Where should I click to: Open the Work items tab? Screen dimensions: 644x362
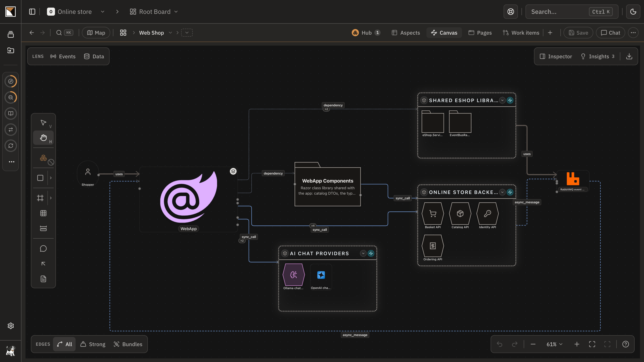pyautogui.click(x=521, y=33)
